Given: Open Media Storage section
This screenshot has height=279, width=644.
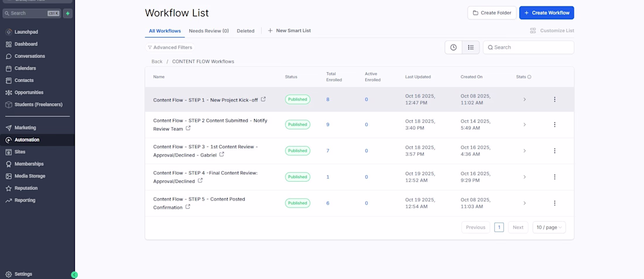Looking at the screenshot, I should click(x=29, y=176).
